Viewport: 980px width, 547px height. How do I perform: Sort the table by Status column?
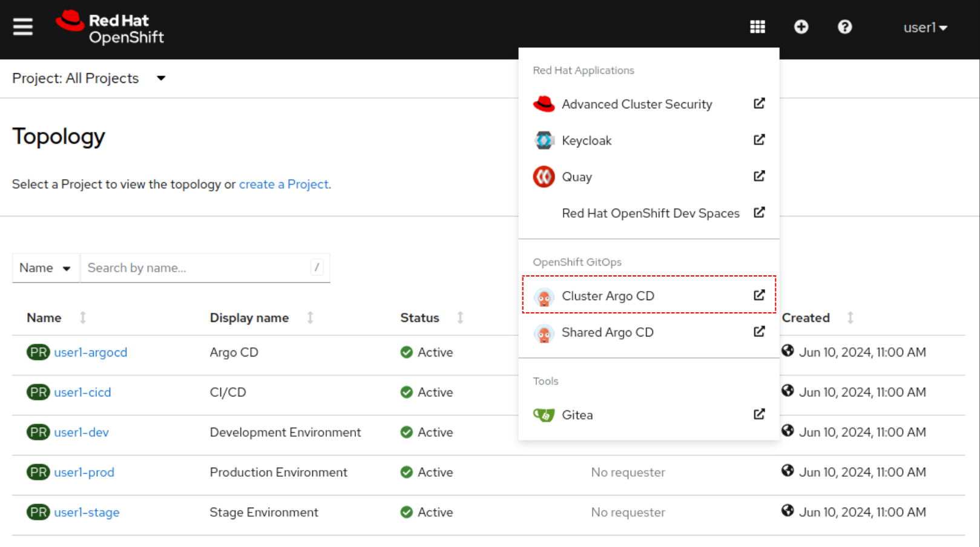pos(432,318)
